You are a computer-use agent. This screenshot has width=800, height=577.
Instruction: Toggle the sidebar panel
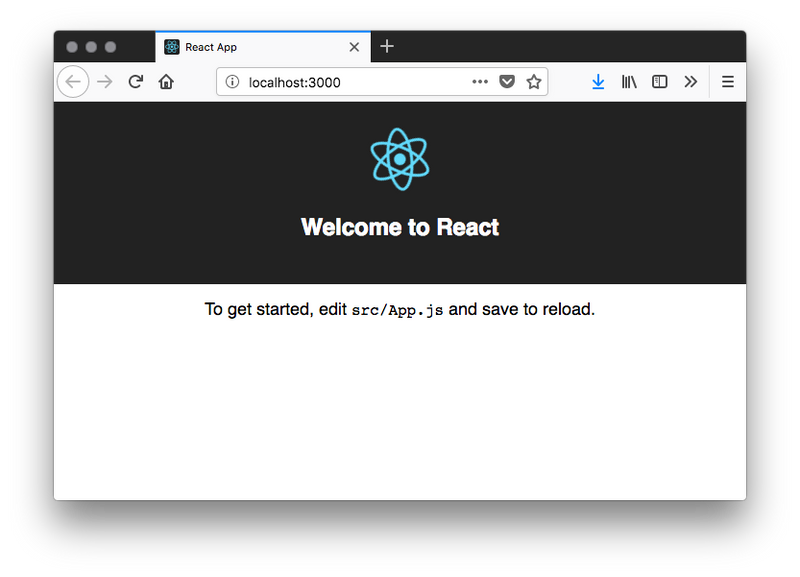coord(659,81)
